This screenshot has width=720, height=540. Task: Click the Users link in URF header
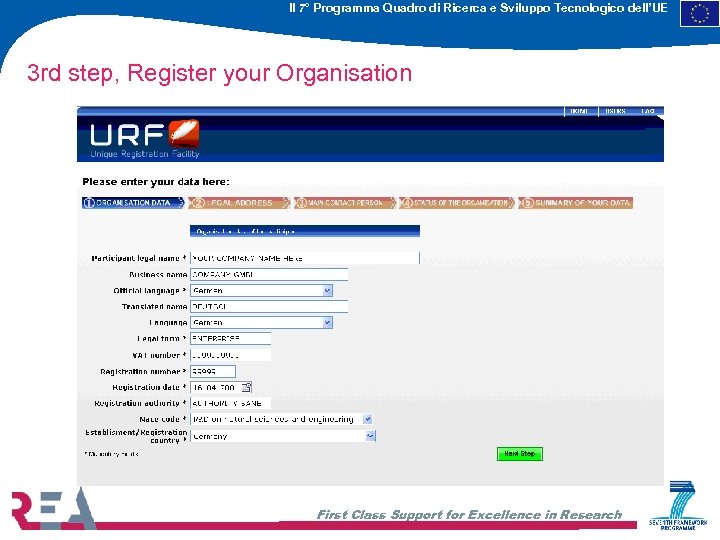(615, 111)
